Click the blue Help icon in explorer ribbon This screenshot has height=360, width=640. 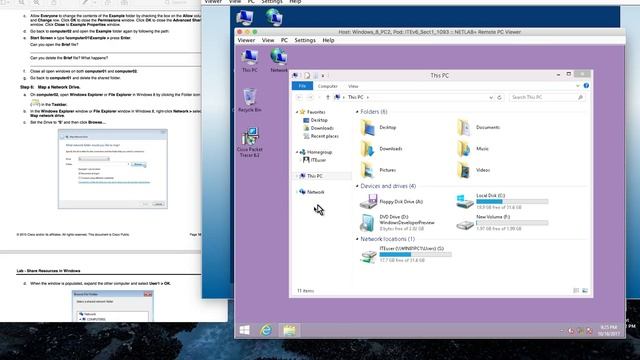point(586,86)
